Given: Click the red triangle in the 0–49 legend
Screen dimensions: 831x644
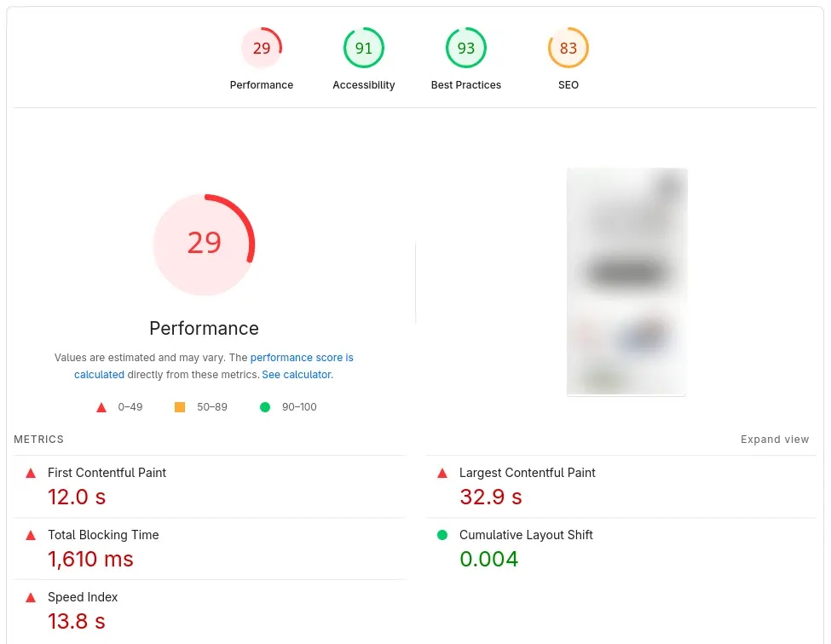Looking at the screenshot, I should (x=101, y=407).
